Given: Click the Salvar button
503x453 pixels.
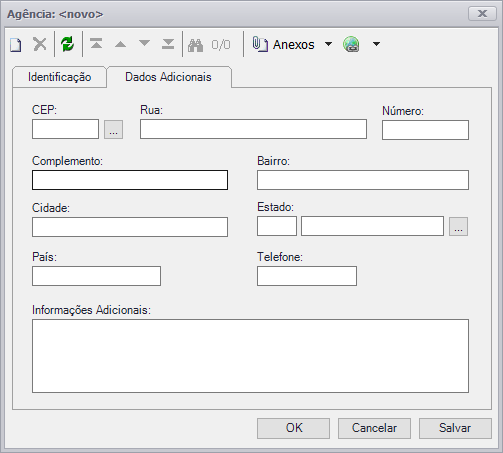Looking at the screenshot, I should tap(455, 428).
